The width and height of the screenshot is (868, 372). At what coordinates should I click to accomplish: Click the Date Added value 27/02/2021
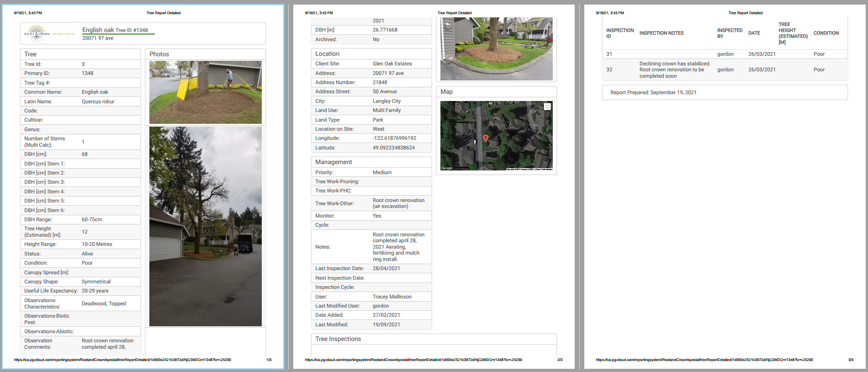point(386,315)
